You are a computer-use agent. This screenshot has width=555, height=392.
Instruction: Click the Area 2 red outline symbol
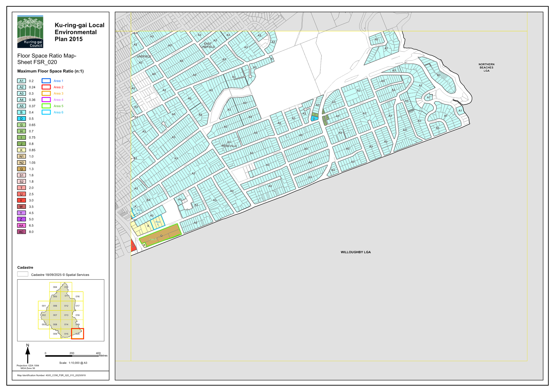point(46,87)
